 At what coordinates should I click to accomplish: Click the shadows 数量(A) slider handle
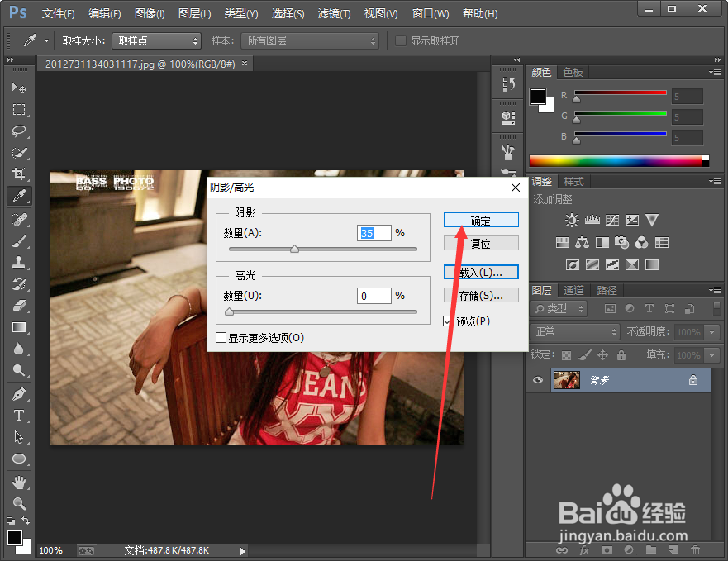[294, 249]
